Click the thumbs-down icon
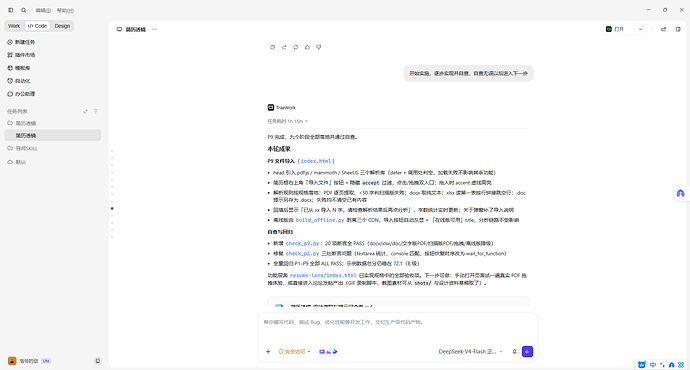The image size is (690, 370). 319,47
